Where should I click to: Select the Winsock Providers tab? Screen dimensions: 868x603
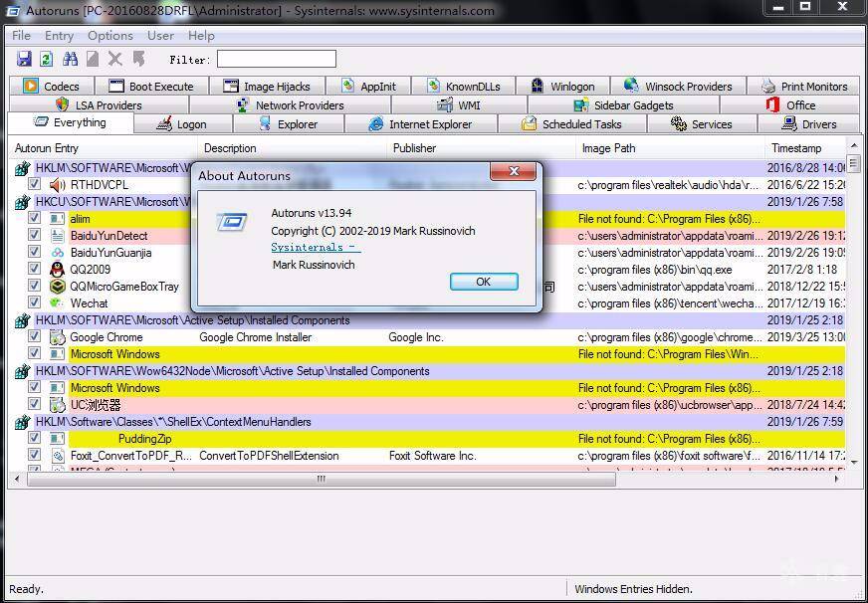678,87
